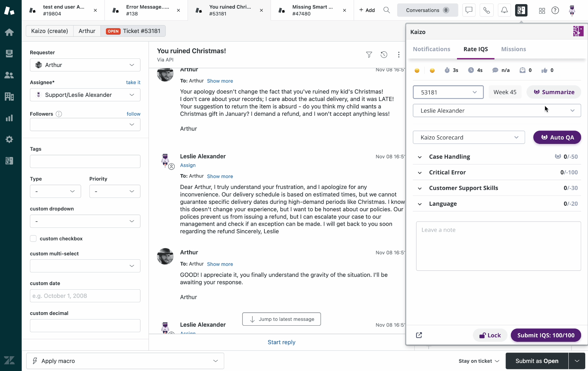Open Organizations icon in sidebar
The image size is (588, 371).
(9, 97)
